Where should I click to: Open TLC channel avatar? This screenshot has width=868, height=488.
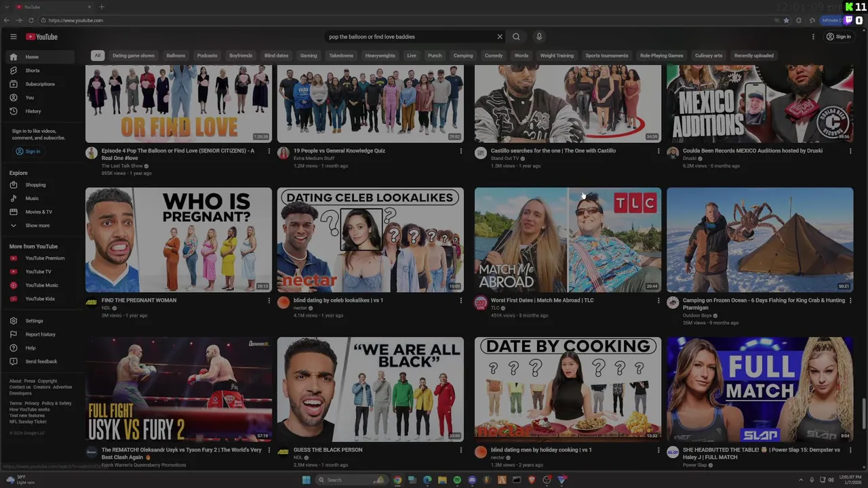481,302
